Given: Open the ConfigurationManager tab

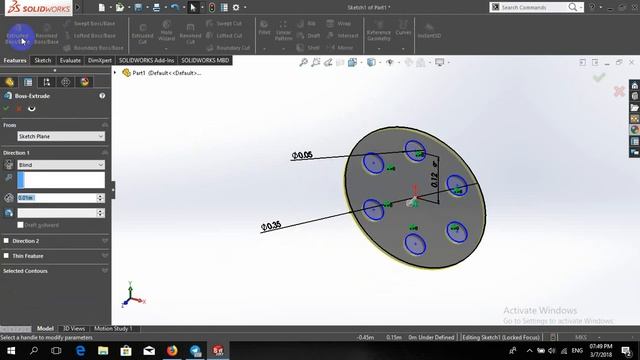Looking at the screenshot, I should coord(47,82).
